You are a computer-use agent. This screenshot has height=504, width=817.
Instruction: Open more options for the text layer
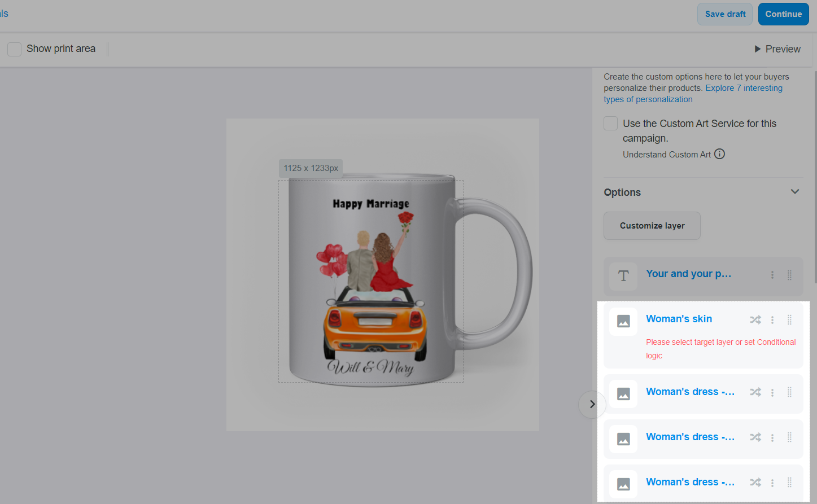coord(772,275)
